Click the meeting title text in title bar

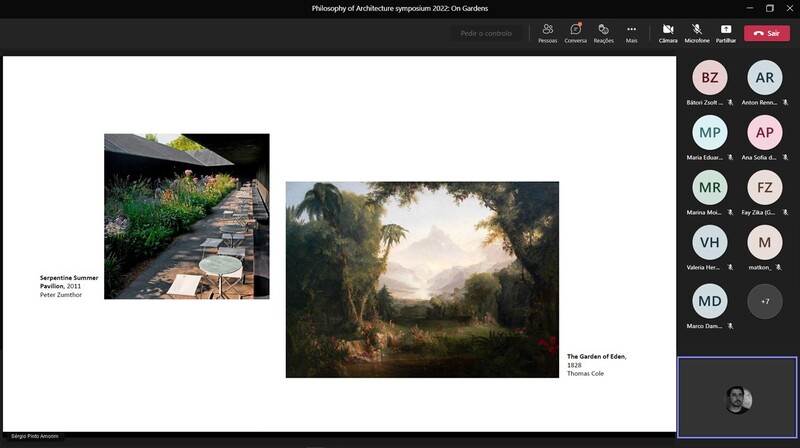[x=400, y=8]
